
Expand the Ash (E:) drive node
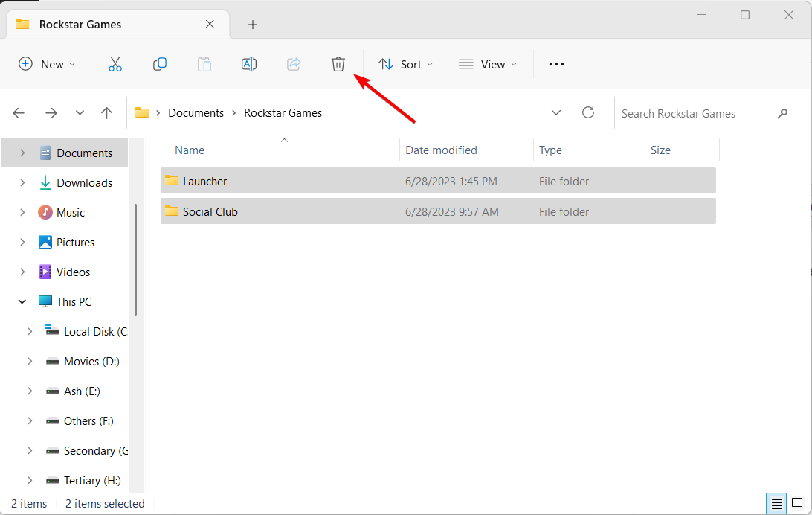[30, 391]
